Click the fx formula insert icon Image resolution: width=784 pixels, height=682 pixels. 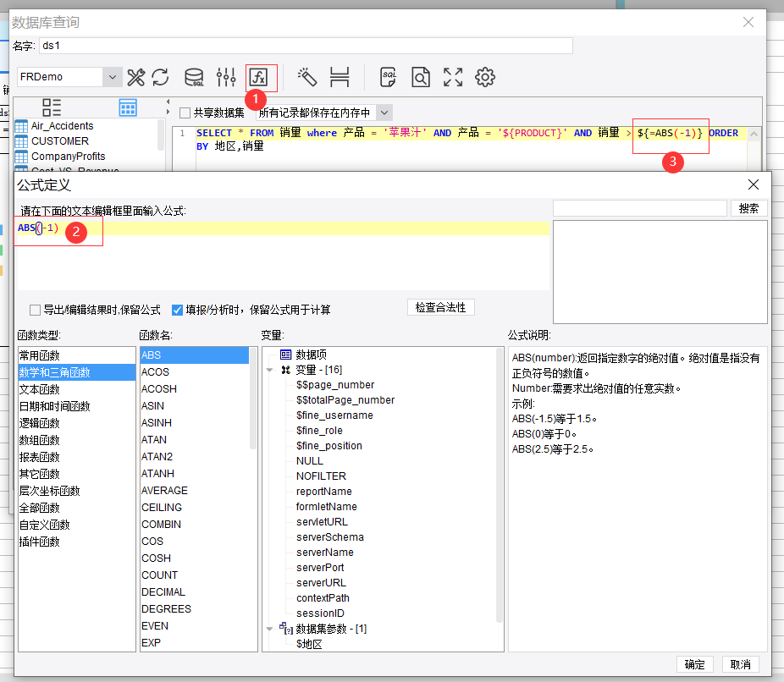tap(261, 78)
